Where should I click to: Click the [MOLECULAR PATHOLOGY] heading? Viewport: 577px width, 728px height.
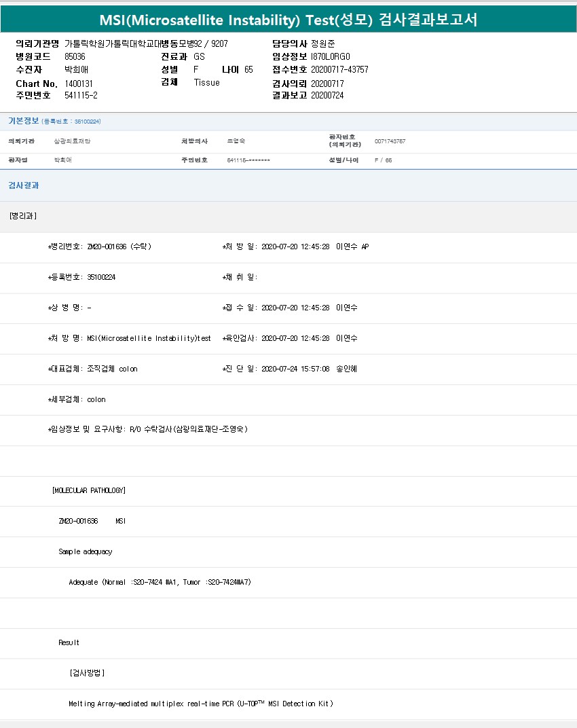pyautogui.click(x=89, y=490)
